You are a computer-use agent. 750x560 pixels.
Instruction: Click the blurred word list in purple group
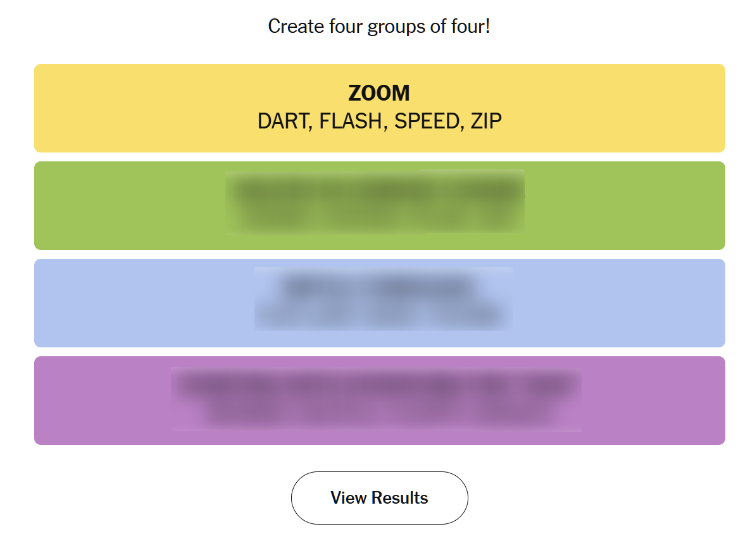pyautogui.click(x=376, y=414)
